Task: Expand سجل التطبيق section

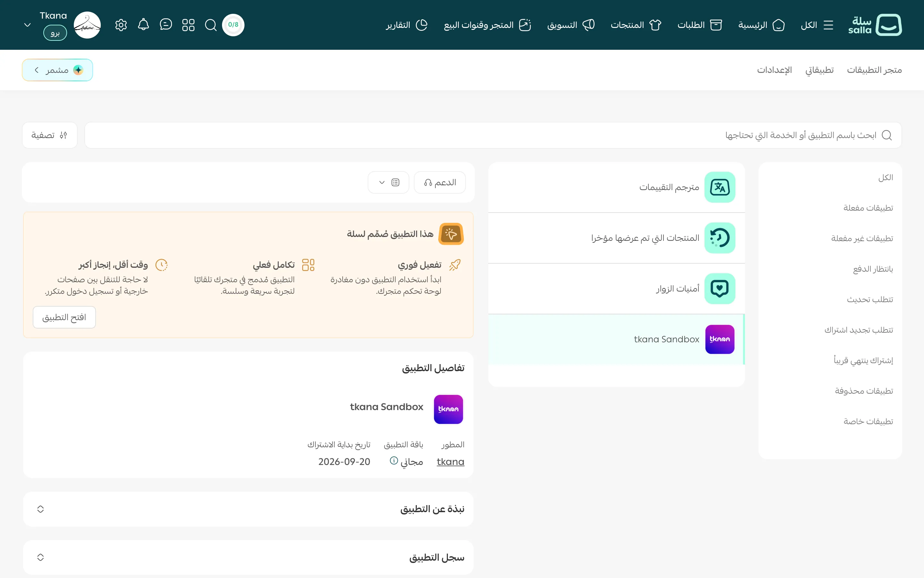Action: click(248, 557)
